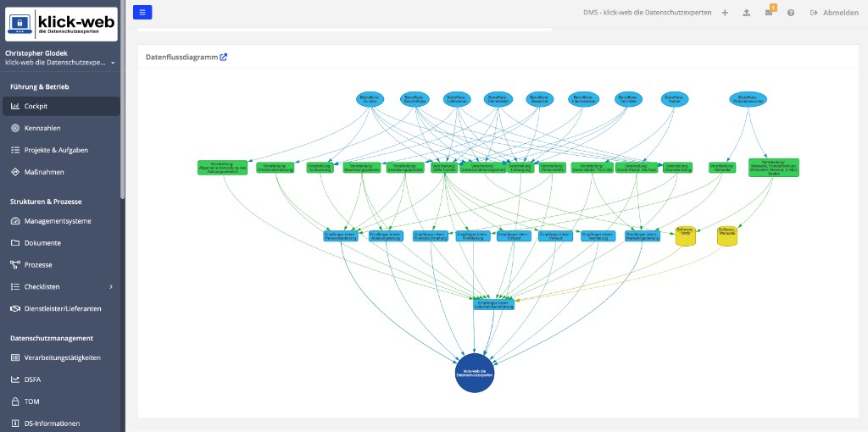
Task: Click the Prozesse flow icon
Action: click(x=15, y=265)
